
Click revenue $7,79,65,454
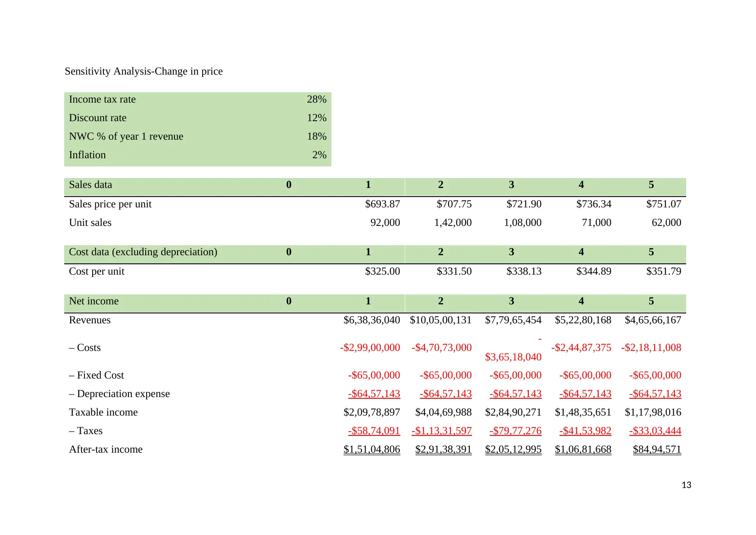(513, 320)
